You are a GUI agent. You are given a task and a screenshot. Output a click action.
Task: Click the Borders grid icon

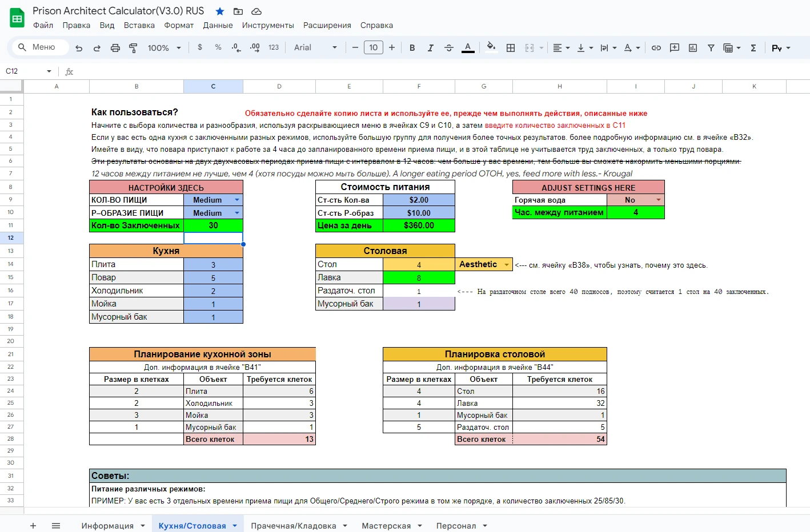point(511,48)
